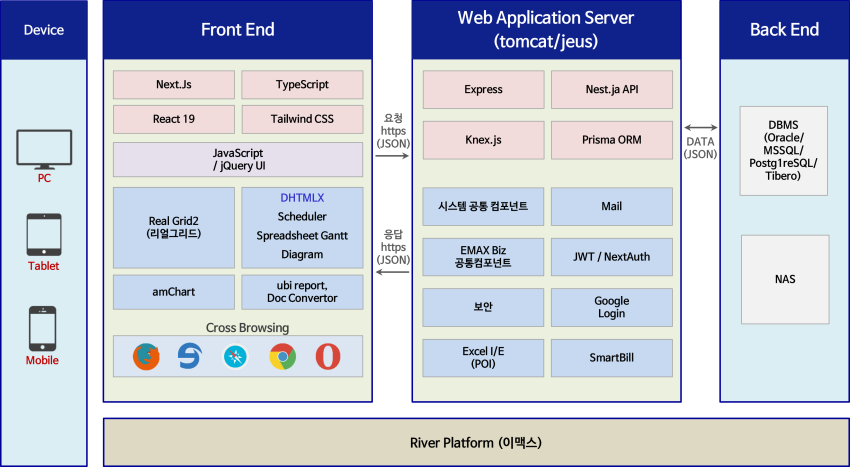This screenshot has height=467, width=850.
Task: Click the Firefox browser icon
Action: click(146, 356)
